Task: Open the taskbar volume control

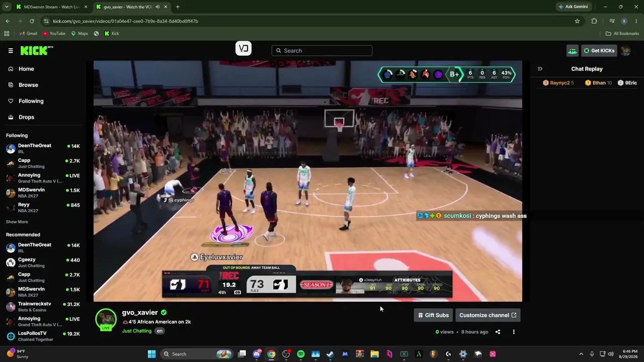Action: coord(611,354)
